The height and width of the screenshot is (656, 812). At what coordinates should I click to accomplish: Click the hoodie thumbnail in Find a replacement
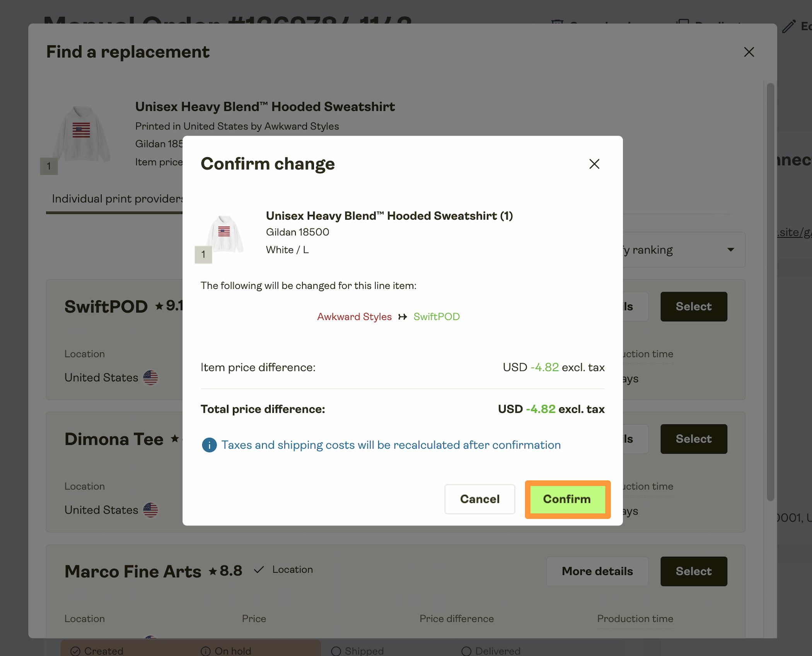[82, 133]
